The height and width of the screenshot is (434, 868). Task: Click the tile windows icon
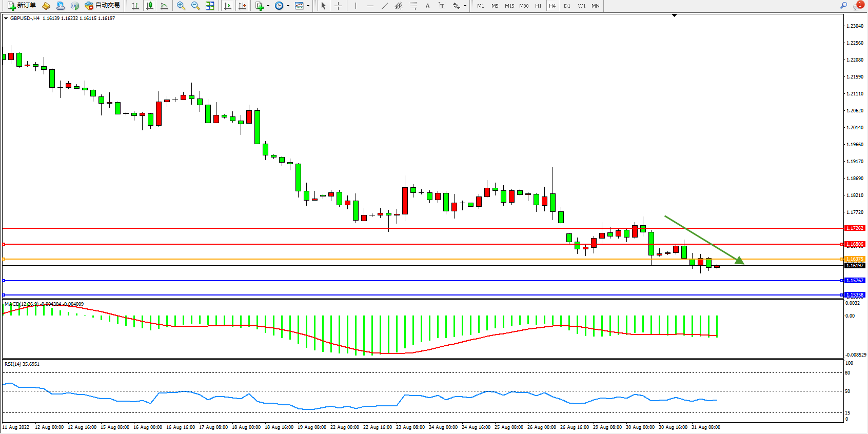210,6
